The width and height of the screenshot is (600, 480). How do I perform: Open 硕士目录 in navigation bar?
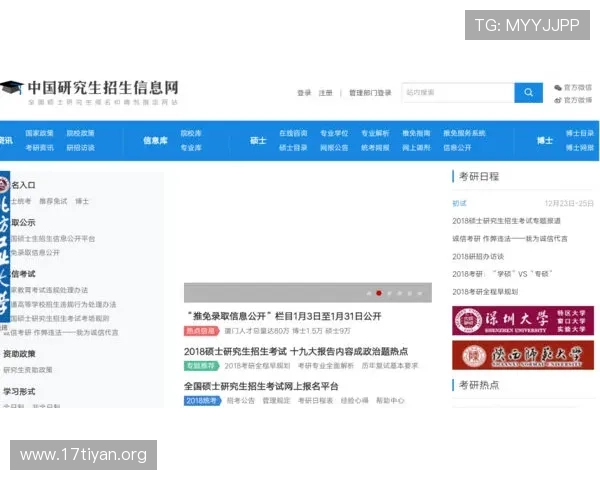tap(293, 148)
